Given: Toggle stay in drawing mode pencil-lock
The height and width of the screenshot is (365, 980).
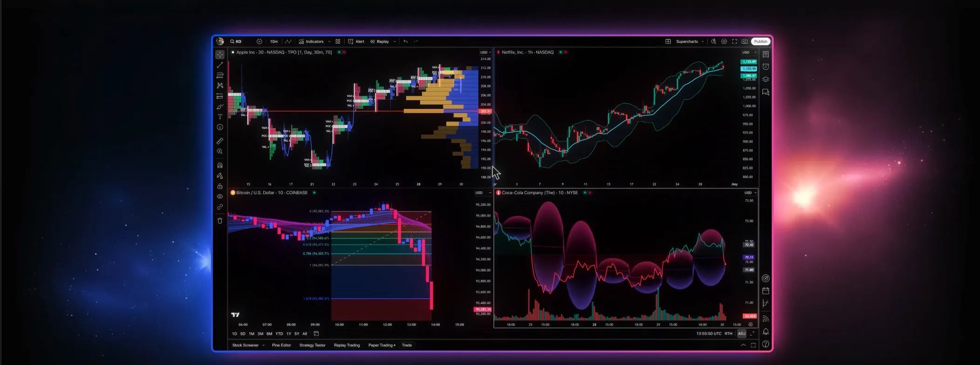Looking at the screenshot, I should click(x=220, y=176).
